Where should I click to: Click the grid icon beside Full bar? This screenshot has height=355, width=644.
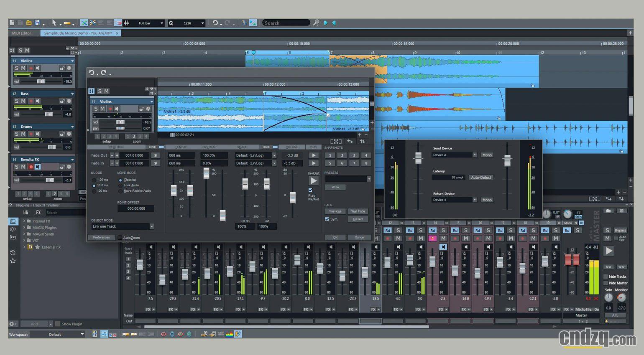coord(126,23)
